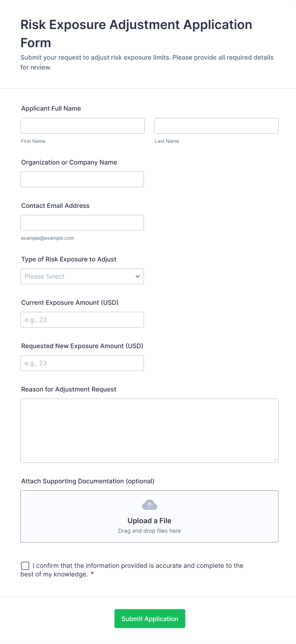Select Requested New Exposure Amount input

click(82, 363)
